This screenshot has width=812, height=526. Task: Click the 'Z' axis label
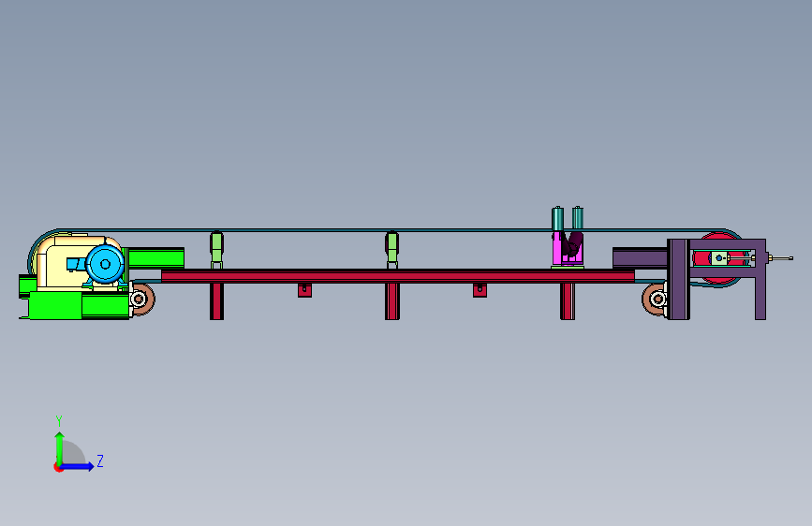[x=100, y=460]
